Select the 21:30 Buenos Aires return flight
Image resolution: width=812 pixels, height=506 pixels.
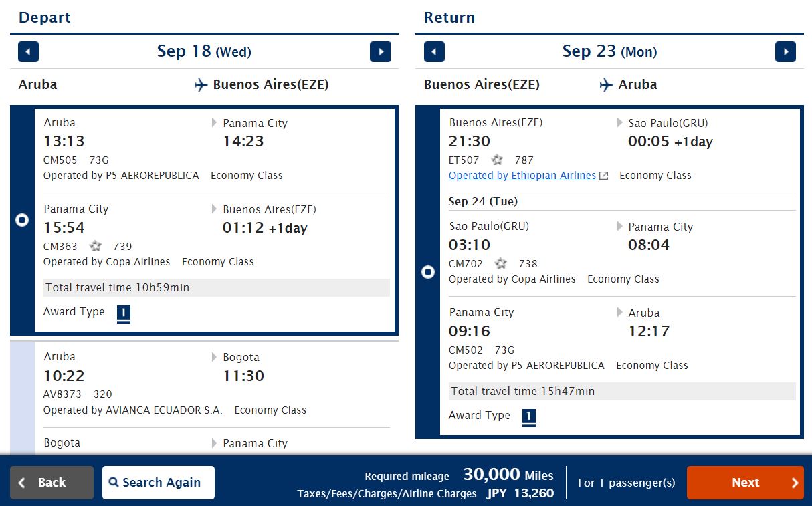(x=428, y=272)
